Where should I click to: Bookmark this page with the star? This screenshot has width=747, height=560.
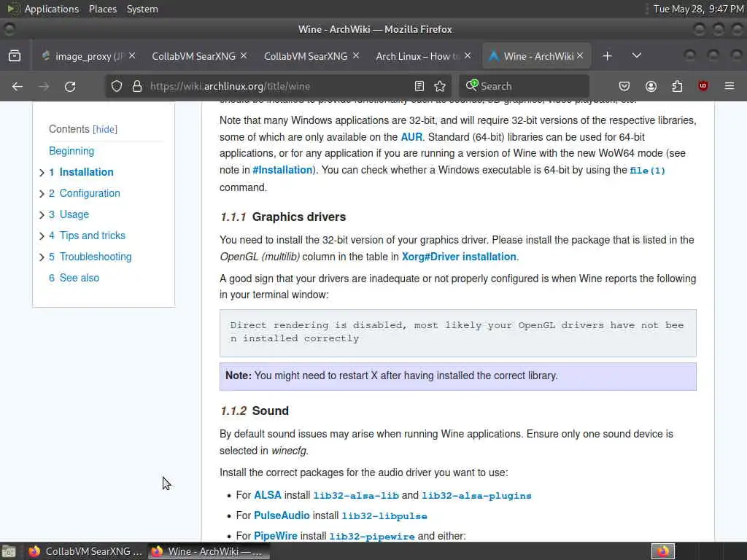pyautogui.click(x=440, y=86)
